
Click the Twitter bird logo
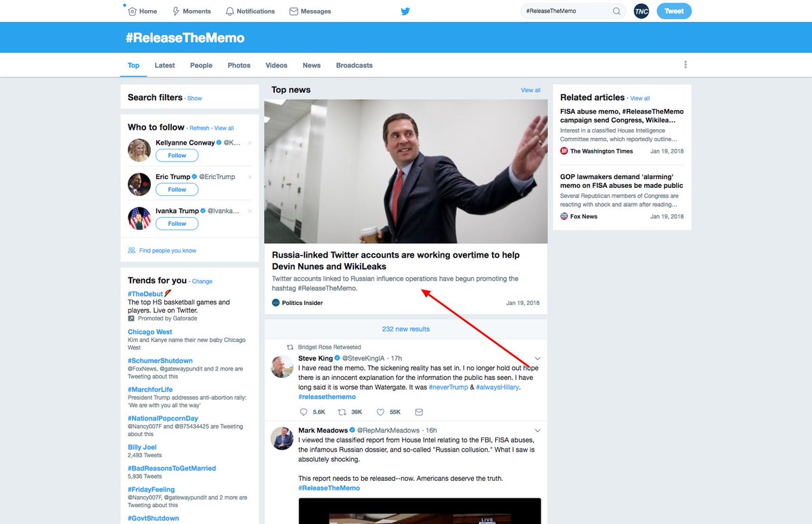coord(405,11)
